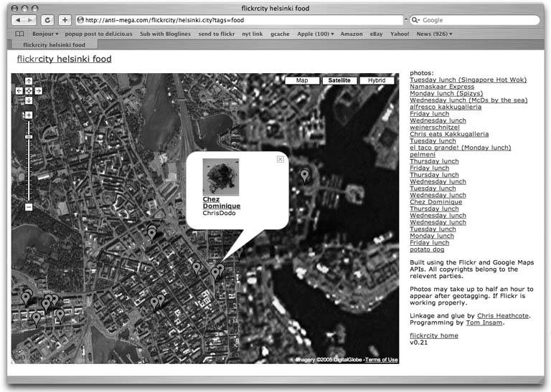551x392 pixels.
Task: Click the map zoom slider handle
Action: coord(29,136)
